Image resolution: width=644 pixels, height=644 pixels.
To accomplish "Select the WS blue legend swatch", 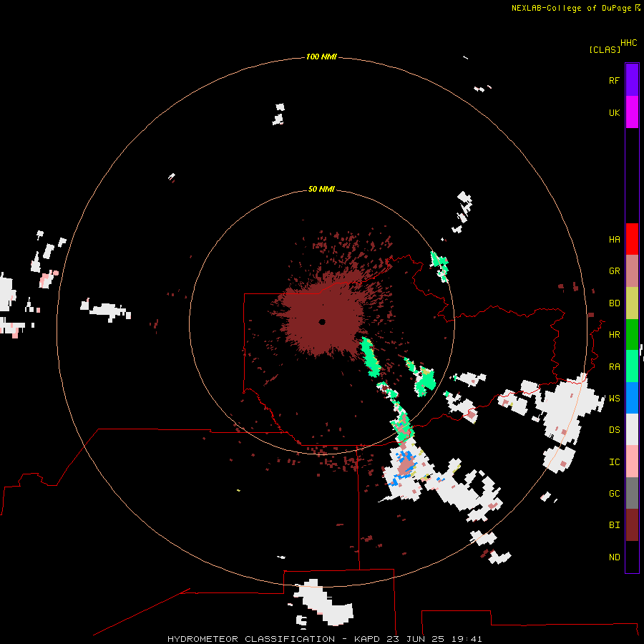I will click(632, 398).
